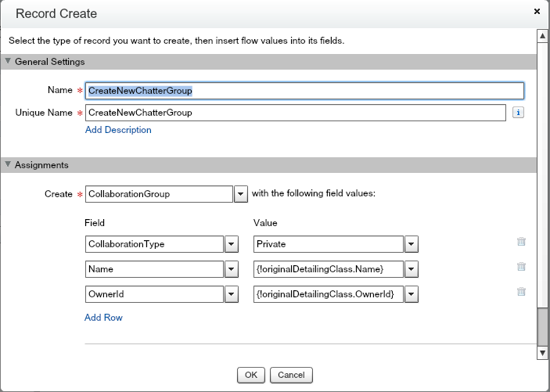The image size is (550, 392).
Task: Click into the Name text field
Action: [304, 91]
